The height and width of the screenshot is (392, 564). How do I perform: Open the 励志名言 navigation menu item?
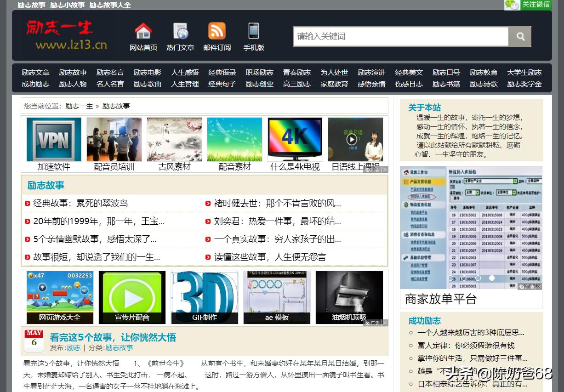click(110, 72)
